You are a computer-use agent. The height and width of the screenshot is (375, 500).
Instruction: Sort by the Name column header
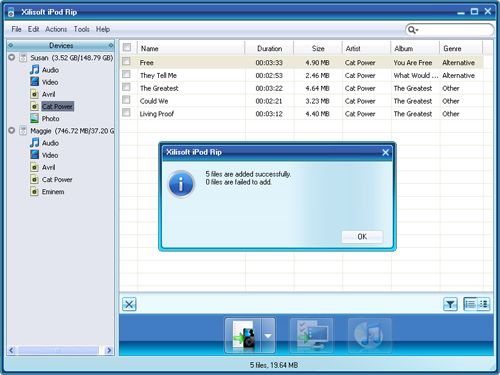point(191,48)
